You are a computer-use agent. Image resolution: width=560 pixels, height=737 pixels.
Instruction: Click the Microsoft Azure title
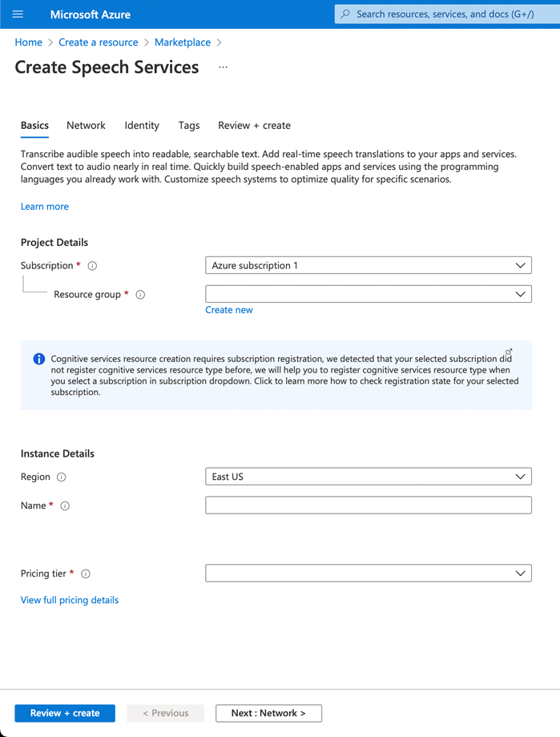[x=91, y=14]
